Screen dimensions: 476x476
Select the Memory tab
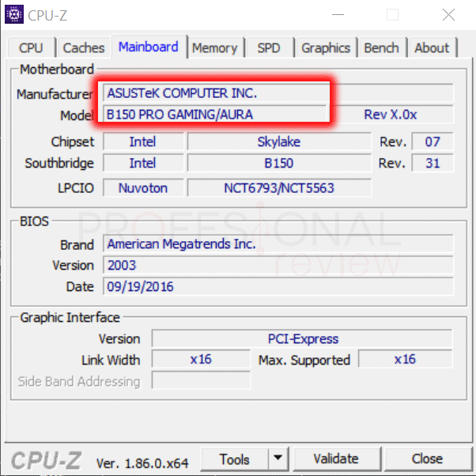[x=214, y=48]
